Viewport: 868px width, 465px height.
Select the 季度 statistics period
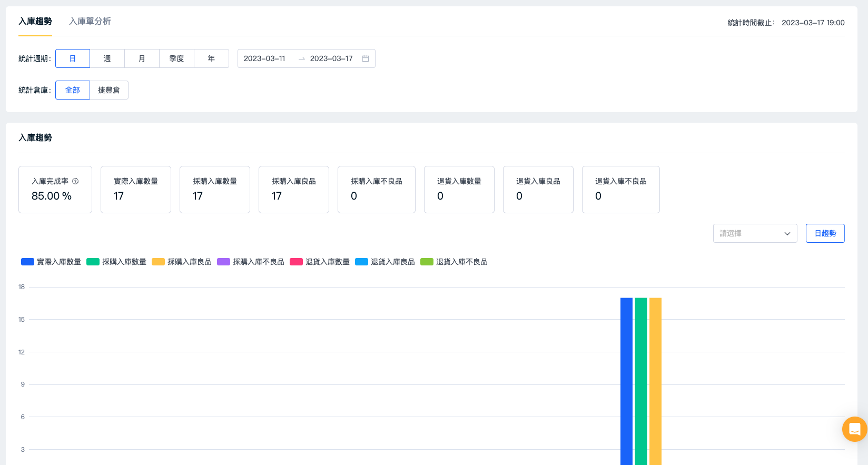[177, 58]
